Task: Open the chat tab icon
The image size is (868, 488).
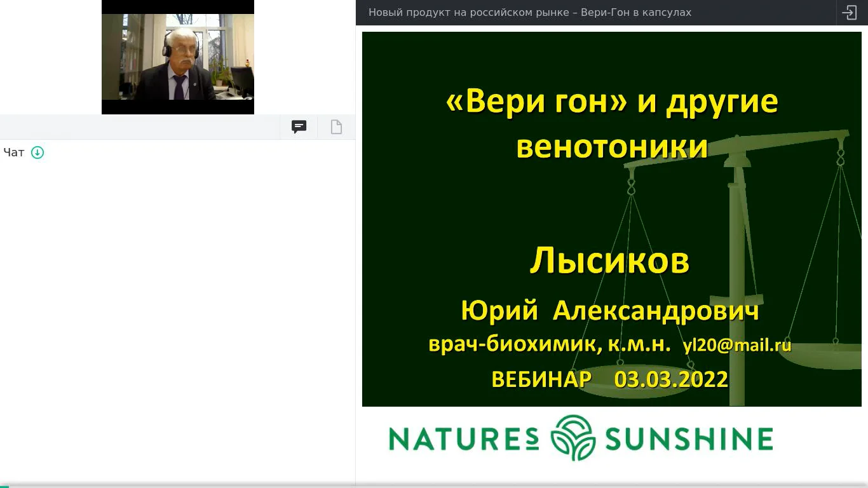Action: point(299,127)
